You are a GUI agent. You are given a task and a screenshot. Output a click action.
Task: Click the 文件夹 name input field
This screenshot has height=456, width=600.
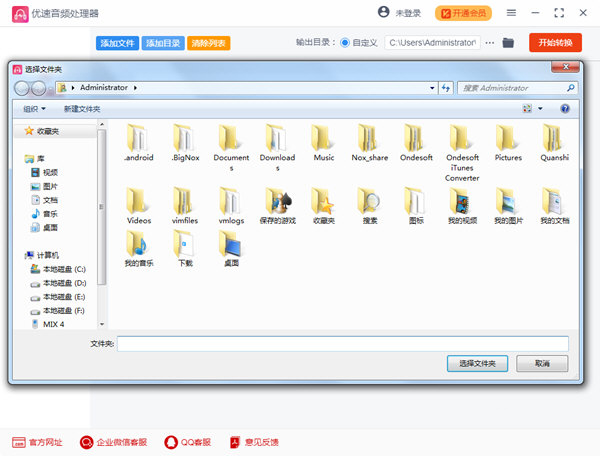coord(342,343)
